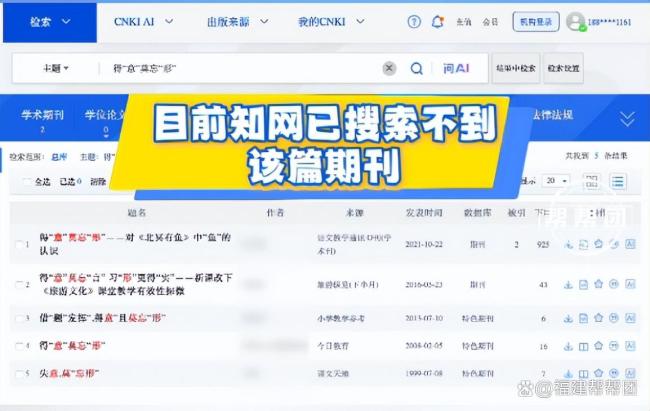
Task: Check the box for result row 4
Action: [x=19, y=346]
